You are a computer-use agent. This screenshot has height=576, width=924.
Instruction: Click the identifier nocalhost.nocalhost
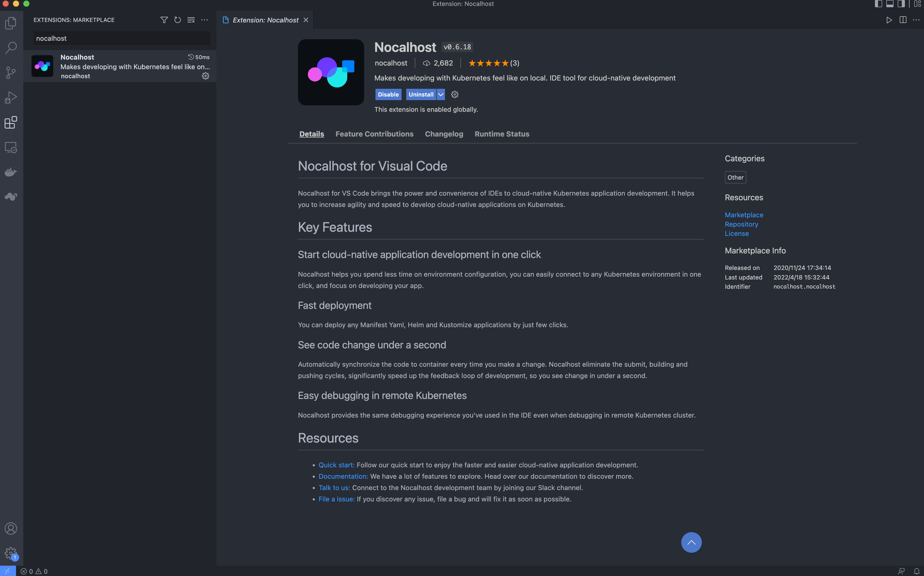[x=804, y=286]
